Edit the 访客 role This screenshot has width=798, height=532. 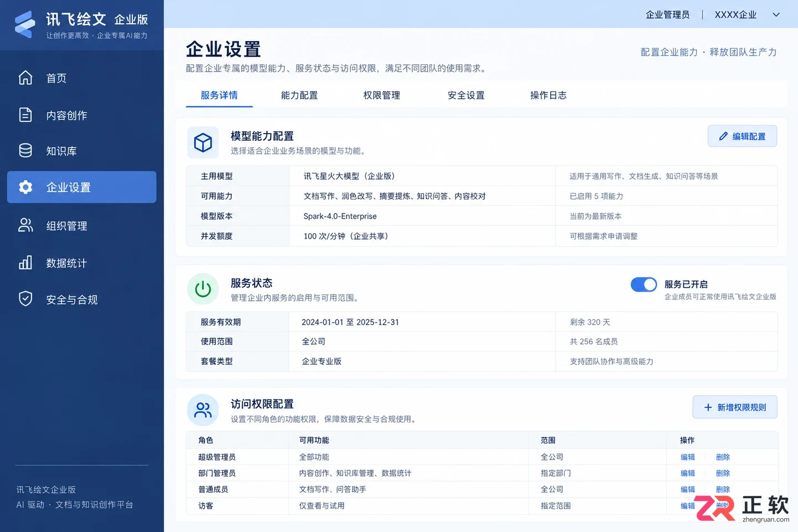point(688,506)
